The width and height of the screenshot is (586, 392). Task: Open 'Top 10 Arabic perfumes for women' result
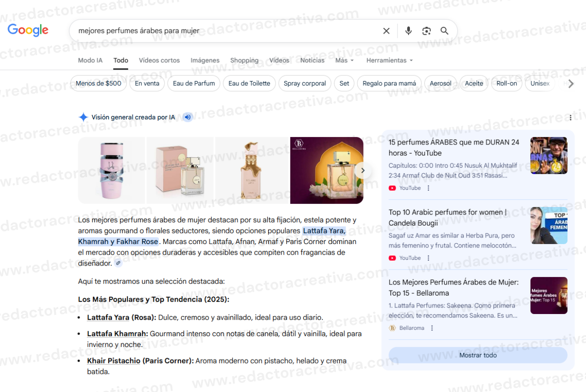(448, 218)
